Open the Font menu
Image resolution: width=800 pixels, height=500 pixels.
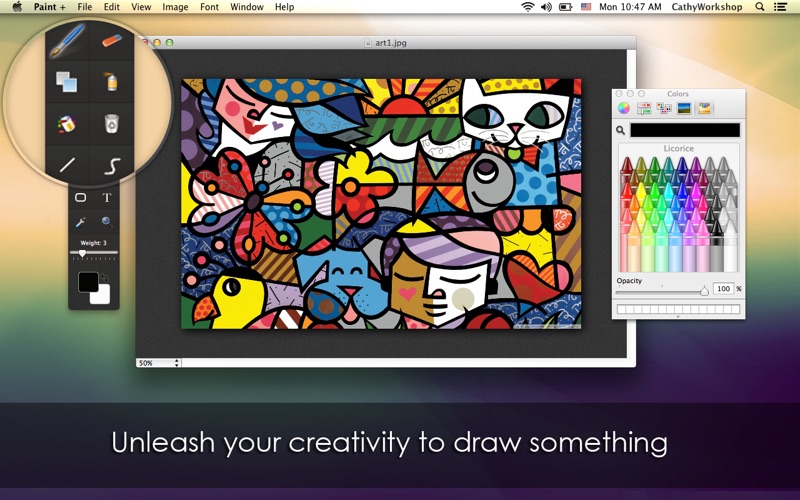(209, 7)
